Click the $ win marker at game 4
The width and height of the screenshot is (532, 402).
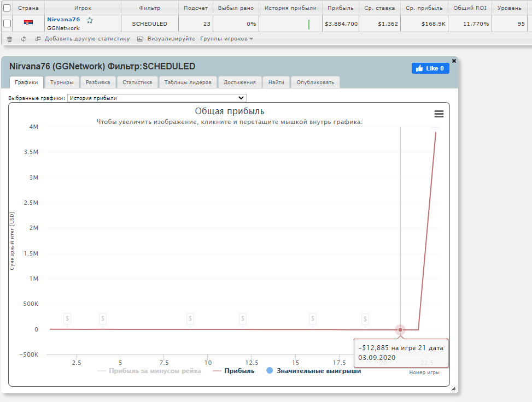(x=102, y=318)
